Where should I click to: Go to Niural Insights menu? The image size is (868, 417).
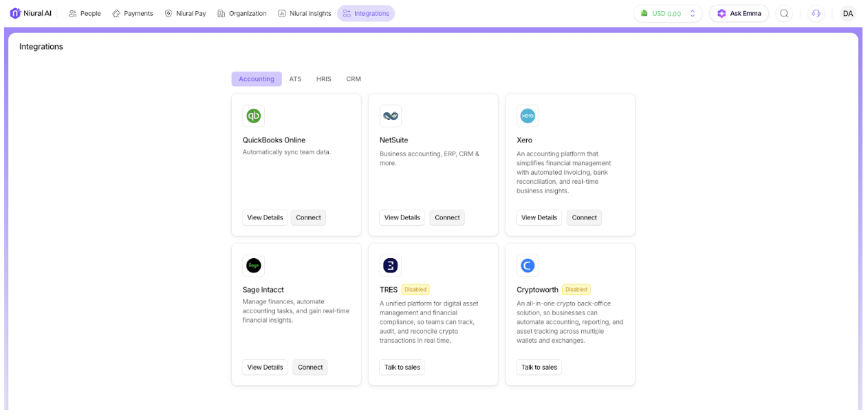[x=305, y=13]
